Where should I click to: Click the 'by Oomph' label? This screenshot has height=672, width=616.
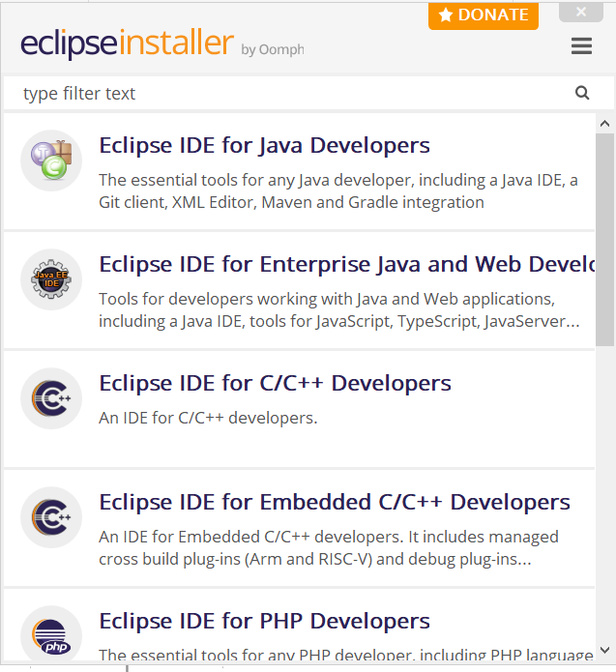click(x=273, y=49)
